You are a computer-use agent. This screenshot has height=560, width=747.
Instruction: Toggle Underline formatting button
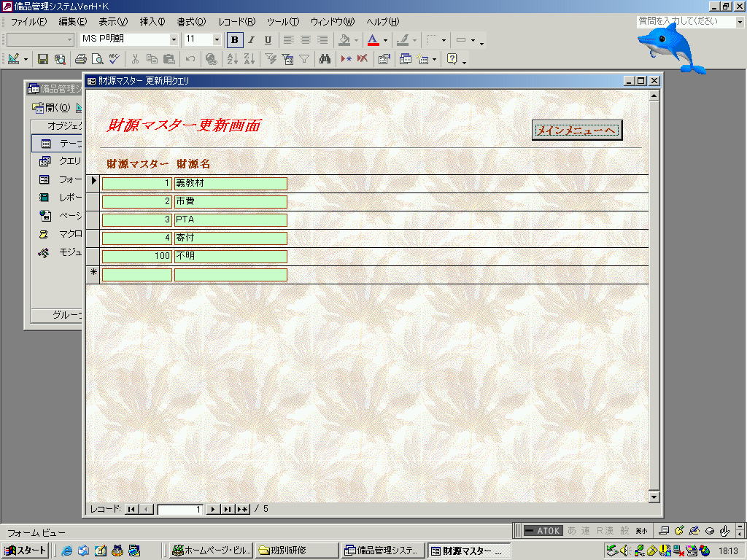pyautogui.click(x=268, y=40)
